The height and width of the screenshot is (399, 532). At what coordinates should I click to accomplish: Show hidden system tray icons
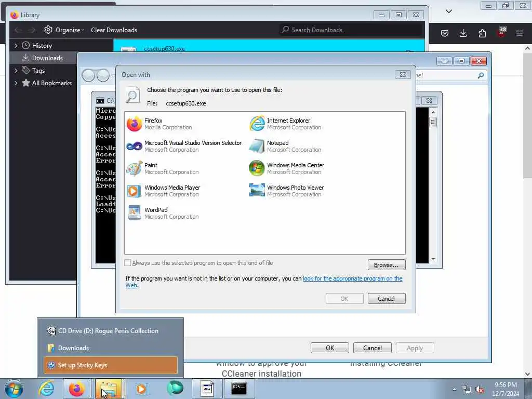[x=454, y=389]
